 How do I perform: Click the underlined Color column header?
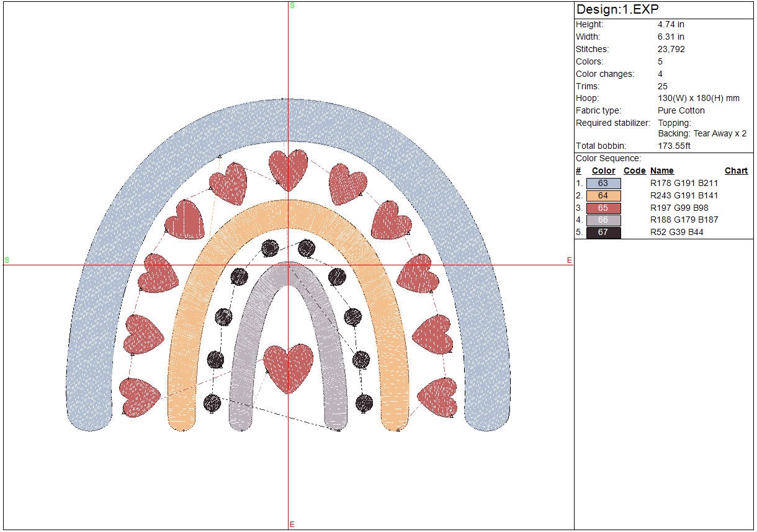pos(603,171)
